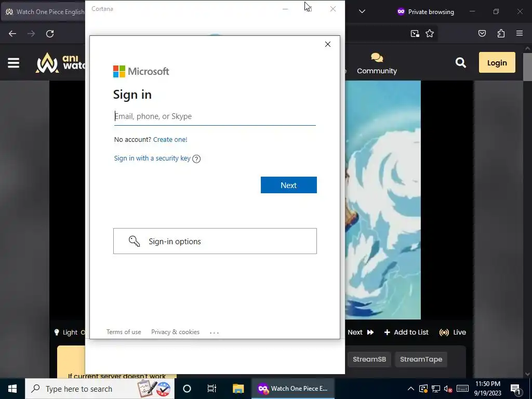Open the notification center icon
The image size is (532, 399).
[515, 389]
